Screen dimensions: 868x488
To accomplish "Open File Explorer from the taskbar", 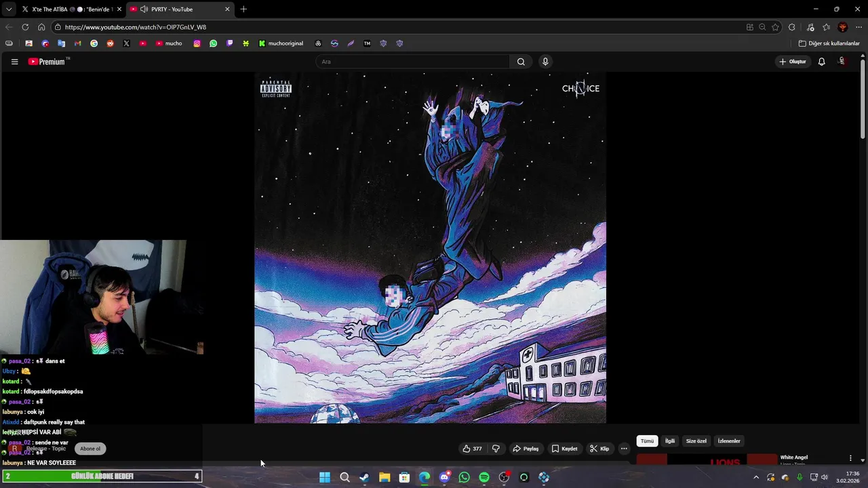I will tap(384, 477).
